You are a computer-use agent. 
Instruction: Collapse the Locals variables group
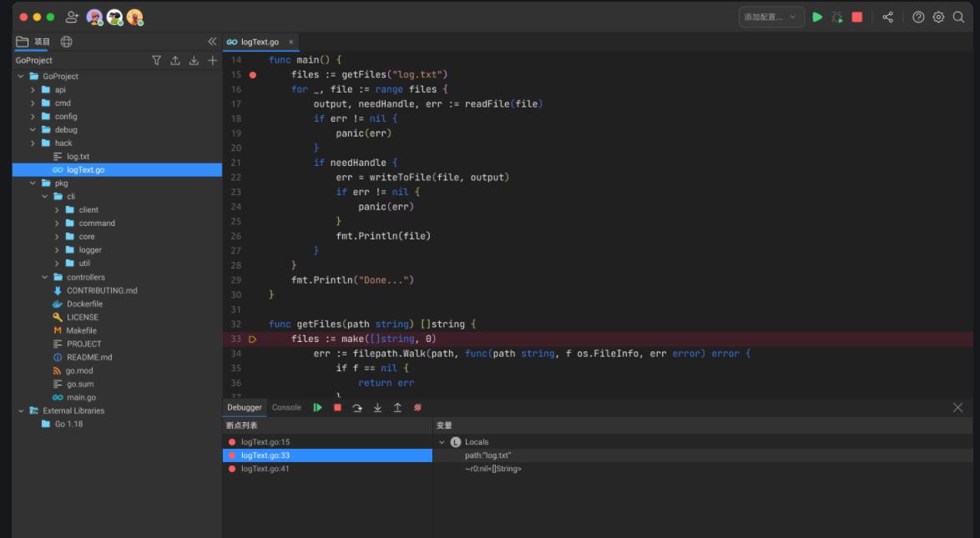tap(442, 442)
